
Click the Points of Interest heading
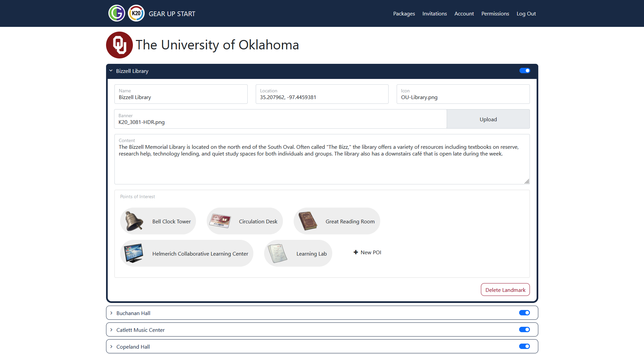click(x=137, y=196)
